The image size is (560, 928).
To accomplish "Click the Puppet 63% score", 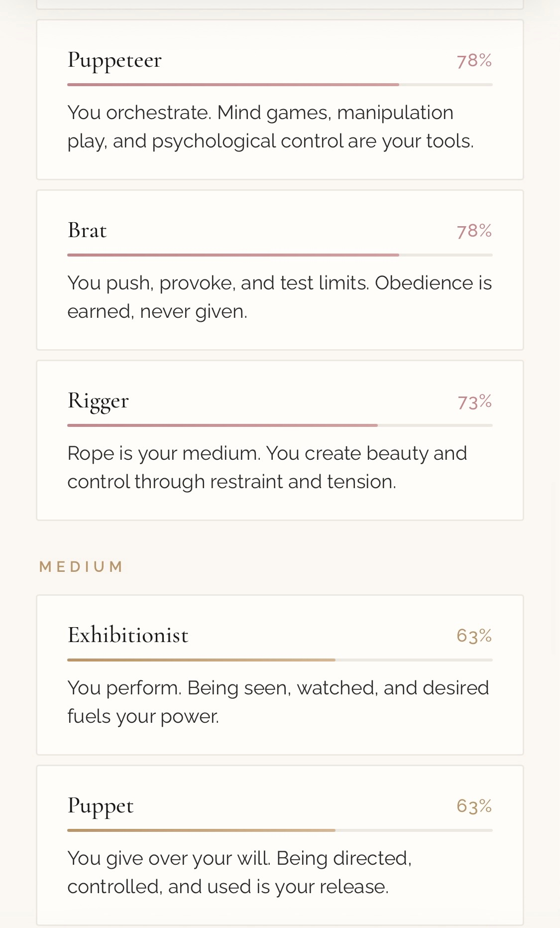I will [x=474, y=806].
